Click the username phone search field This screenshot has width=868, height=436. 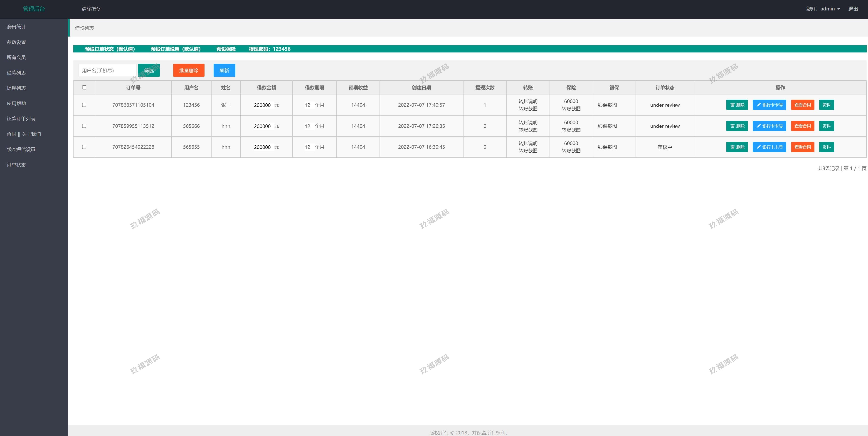click(107, 70)
